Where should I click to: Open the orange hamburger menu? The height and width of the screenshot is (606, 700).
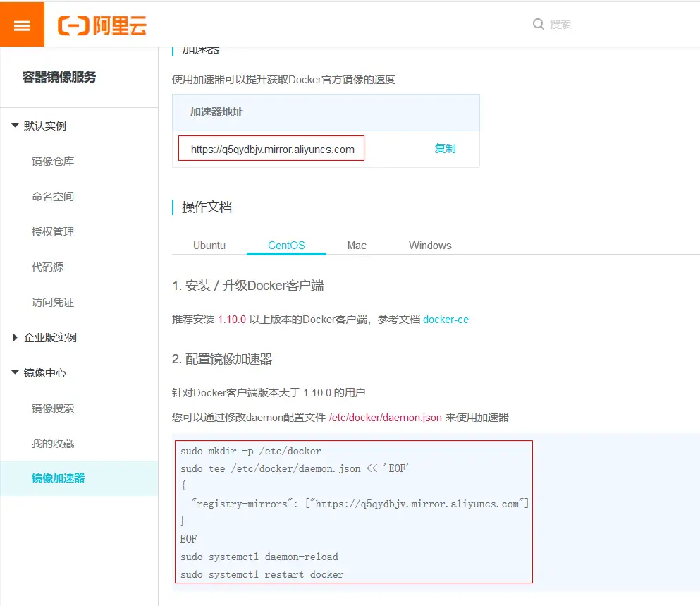click(22, 24)
